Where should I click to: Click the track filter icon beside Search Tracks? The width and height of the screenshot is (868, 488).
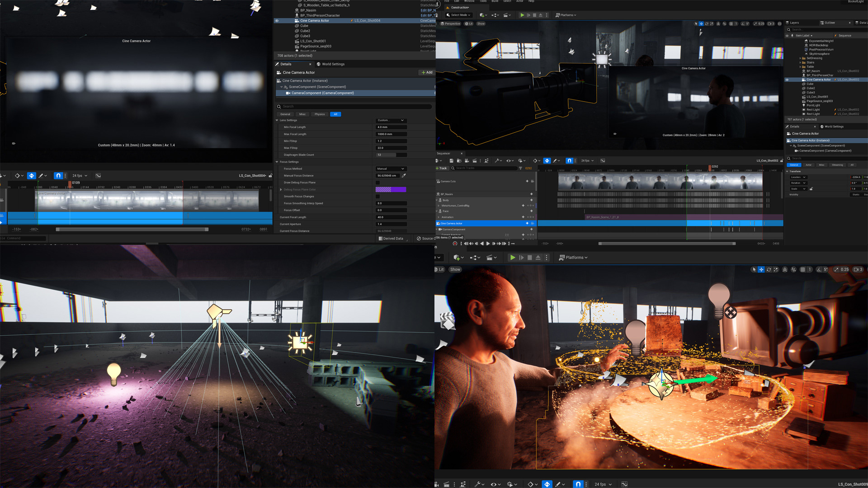point(520,168)
